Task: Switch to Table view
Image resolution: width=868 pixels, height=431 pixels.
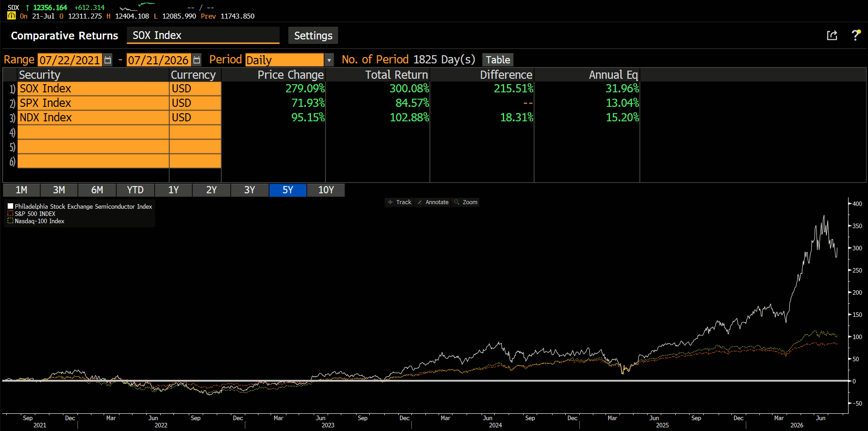Action: (x=498, y=60)
